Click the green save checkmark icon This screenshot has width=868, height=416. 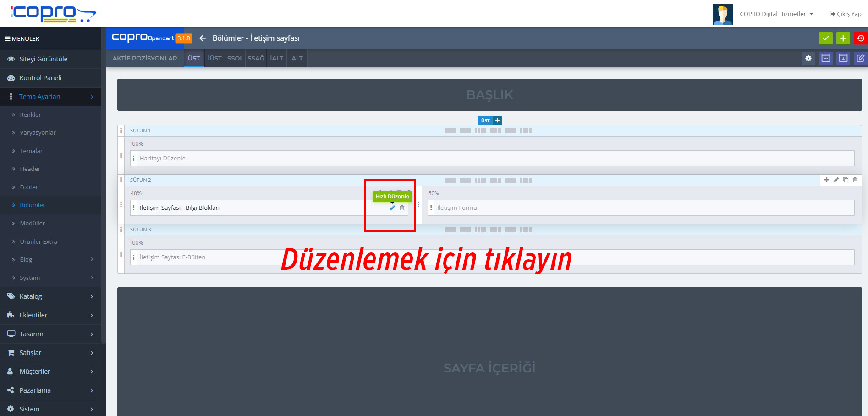click(826, 38)
